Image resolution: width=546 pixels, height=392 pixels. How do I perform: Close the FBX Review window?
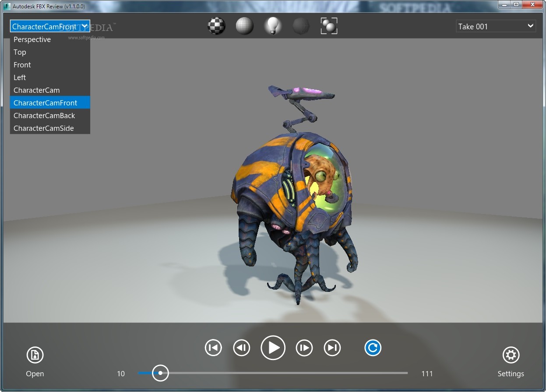point(533,4)
